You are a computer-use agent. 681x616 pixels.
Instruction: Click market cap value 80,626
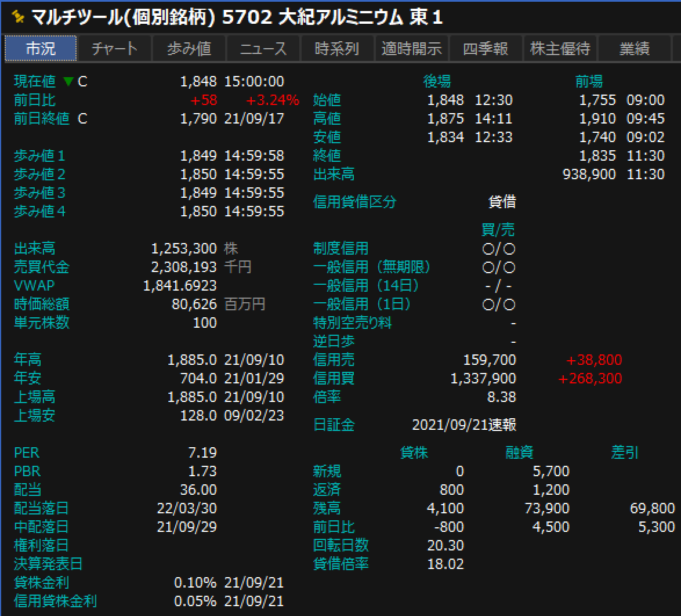pyautogui.click(x=194, y=304)
